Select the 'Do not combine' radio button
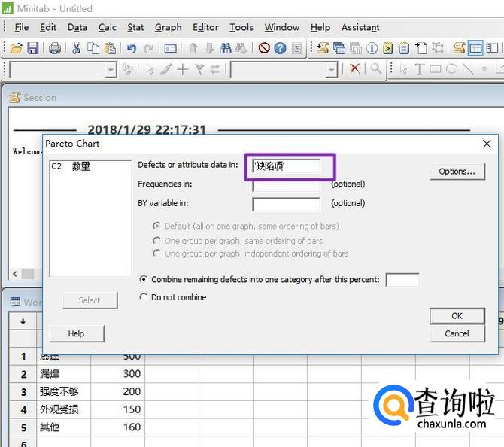This screenshot has width=504, height=447. pos(144,296)
